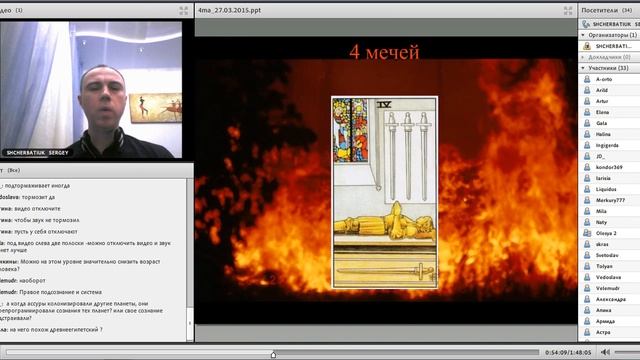Screen dimensions: 640x360
Task: Click chat message 'подтормаживает иногда'
Action: click(x=37, y=186)
